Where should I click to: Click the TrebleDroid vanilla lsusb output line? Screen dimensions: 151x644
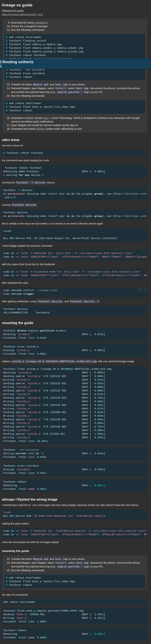tap(54, 516)
